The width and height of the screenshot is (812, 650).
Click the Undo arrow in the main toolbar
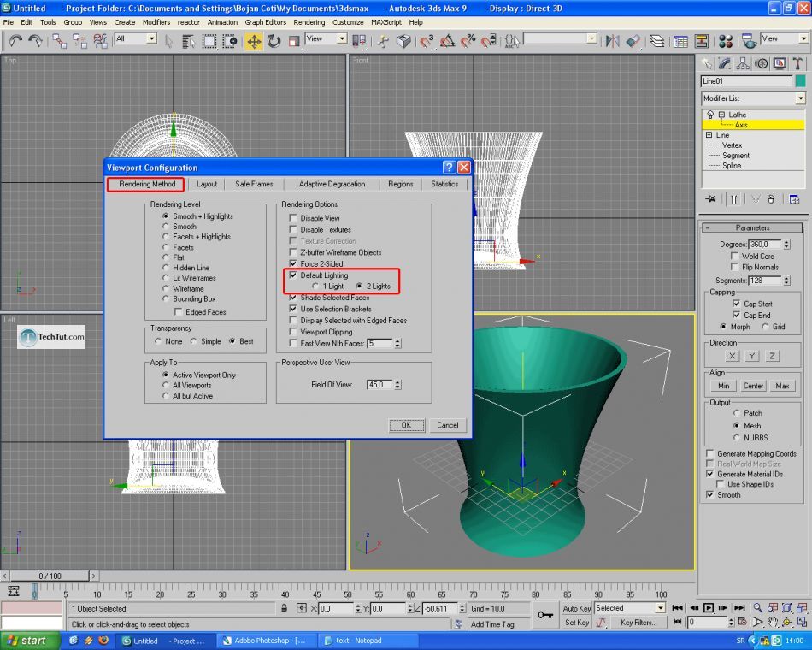pyautogui.click(x=15, y=40)
